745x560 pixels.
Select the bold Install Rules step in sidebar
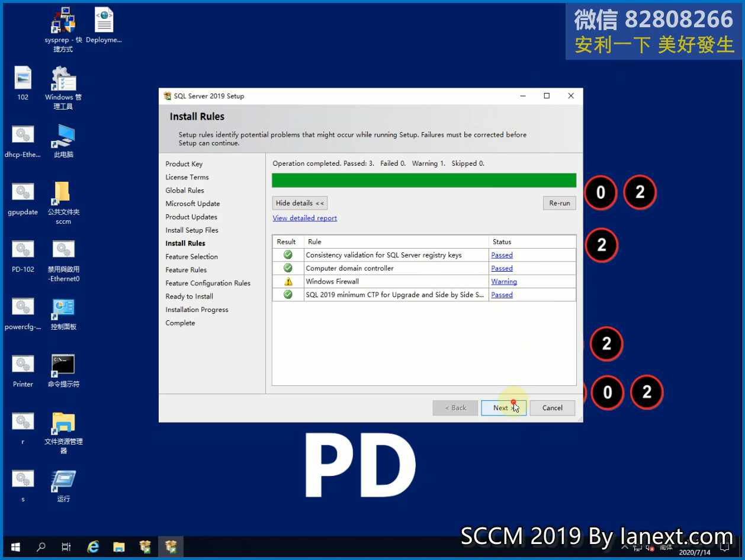(x=185, y=243)
